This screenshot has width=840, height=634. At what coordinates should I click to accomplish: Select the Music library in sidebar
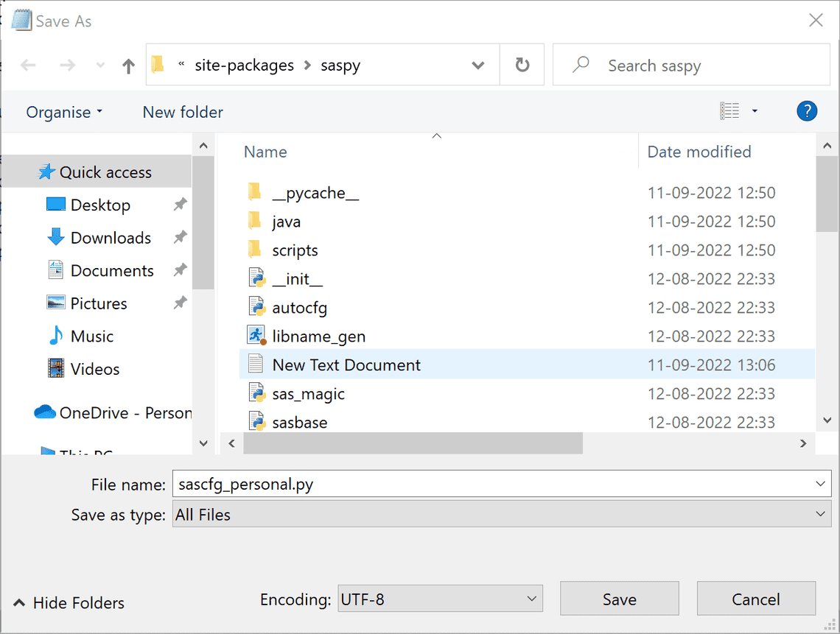91,337
